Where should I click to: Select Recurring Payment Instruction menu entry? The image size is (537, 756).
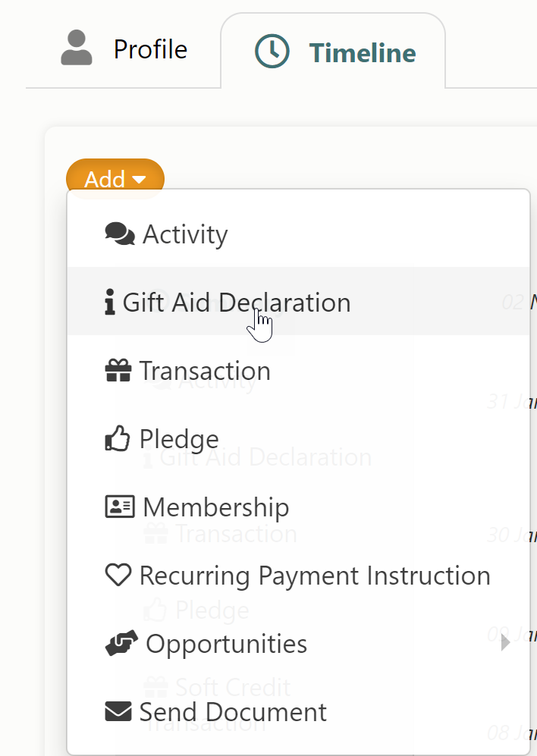[298, 576]
